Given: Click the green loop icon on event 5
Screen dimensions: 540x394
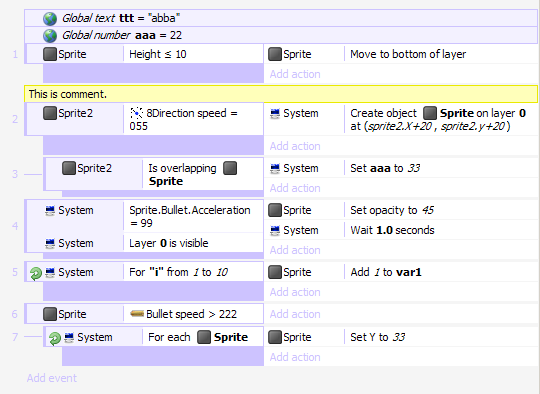Looking at the screenshot, I should [x=35, y=274].
